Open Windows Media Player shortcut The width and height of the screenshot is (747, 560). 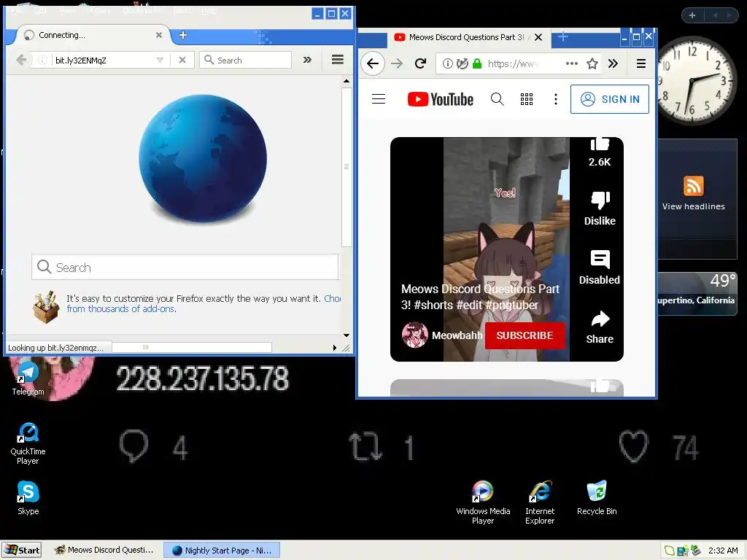pos(483,502)
